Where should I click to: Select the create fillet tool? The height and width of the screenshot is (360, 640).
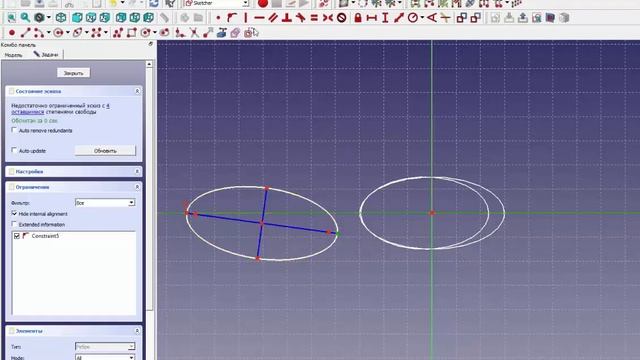[180, 33]
